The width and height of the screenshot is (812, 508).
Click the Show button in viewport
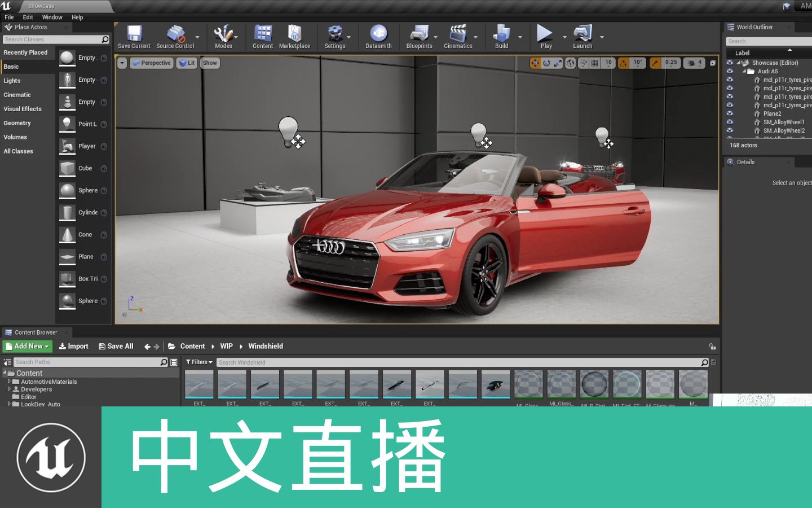click(x=210, y=63)
